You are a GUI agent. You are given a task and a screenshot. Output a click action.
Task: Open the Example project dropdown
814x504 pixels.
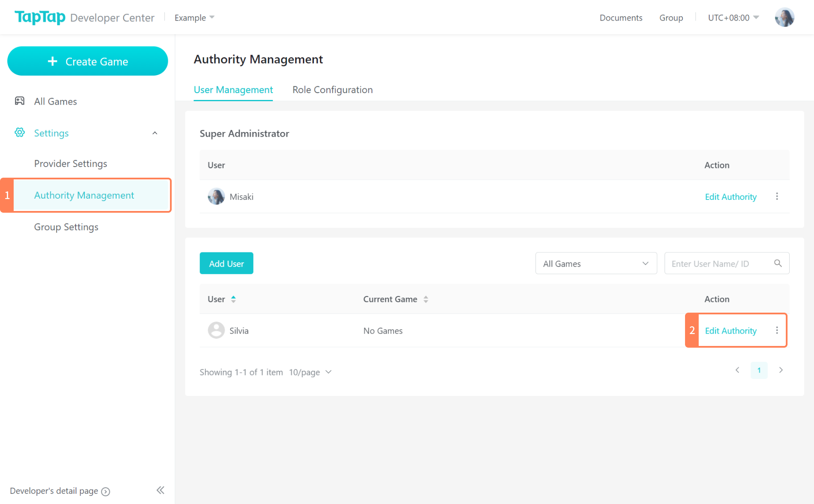point(194,18)
